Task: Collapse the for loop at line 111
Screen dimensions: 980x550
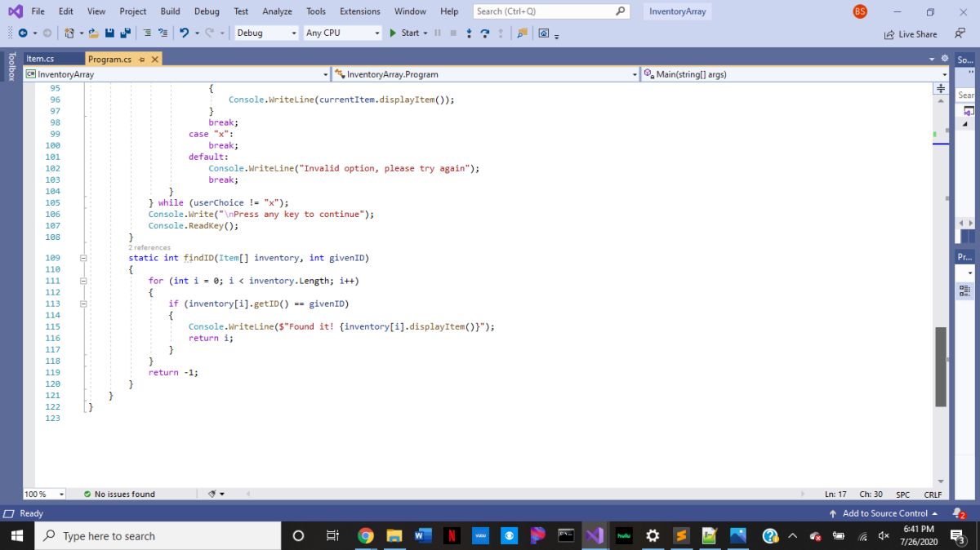Action: pos(83,281)
